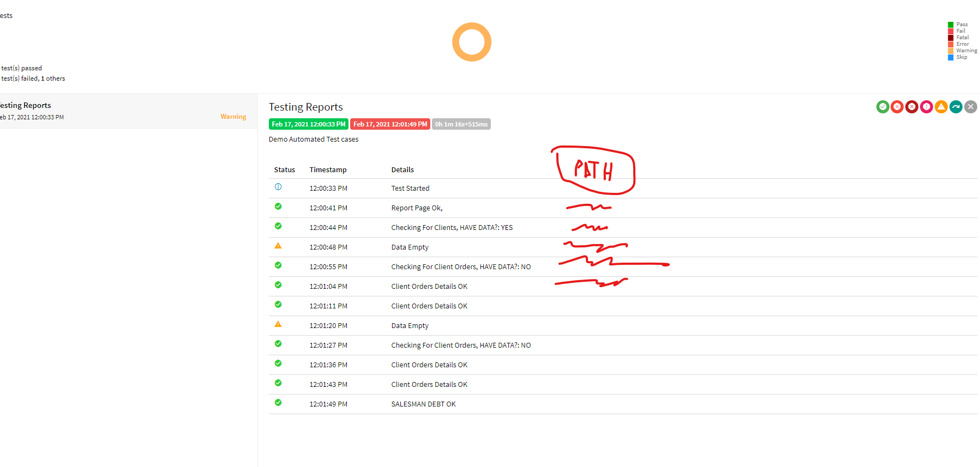Toggle Pass legend swatch in chart
This screenshot has height=467, width=980.
pos(951,25)
